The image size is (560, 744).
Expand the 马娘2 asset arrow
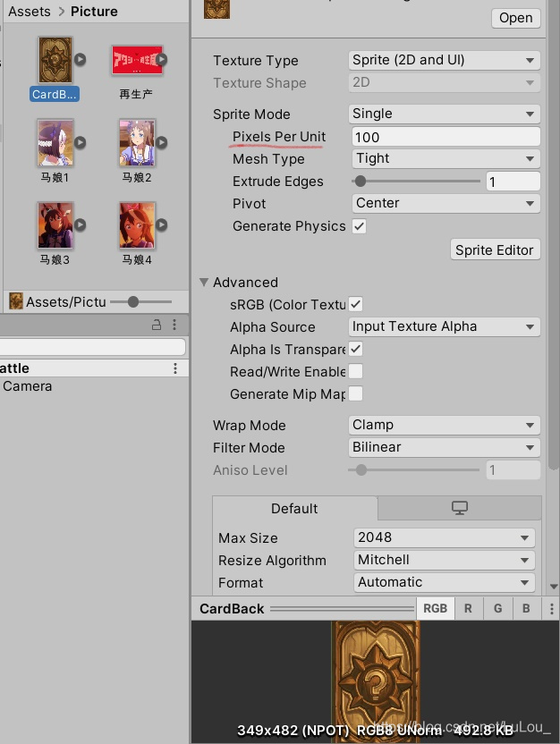point(162,142)
